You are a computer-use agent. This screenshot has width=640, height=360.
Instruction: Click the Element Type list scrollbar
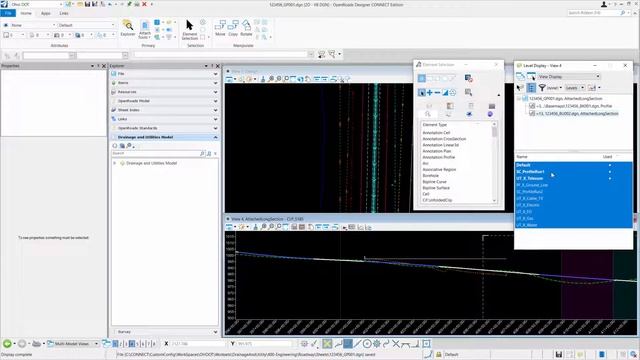(494, 162)
